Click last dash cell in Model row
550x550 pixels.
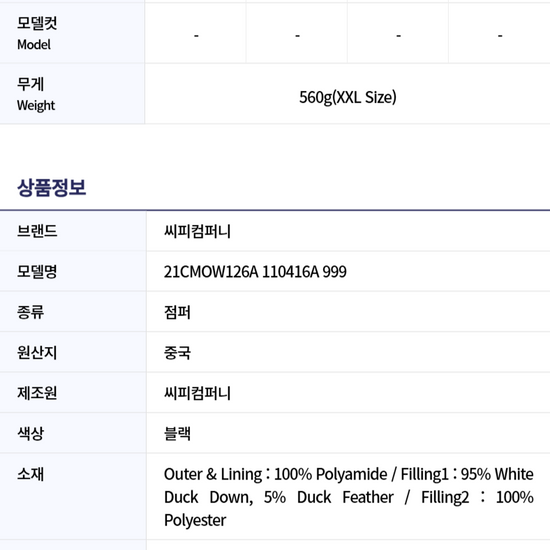click(x=500, y=35)
